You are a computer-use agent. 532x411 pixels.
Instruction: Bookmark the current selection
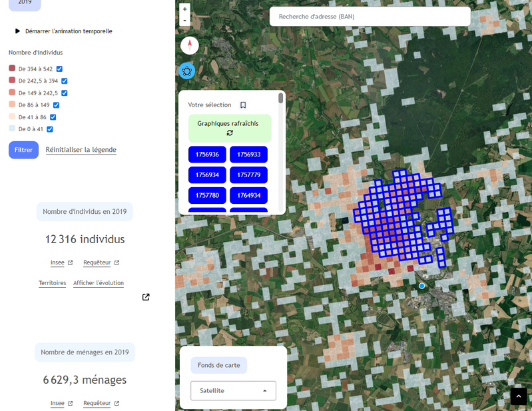[243, 105]
